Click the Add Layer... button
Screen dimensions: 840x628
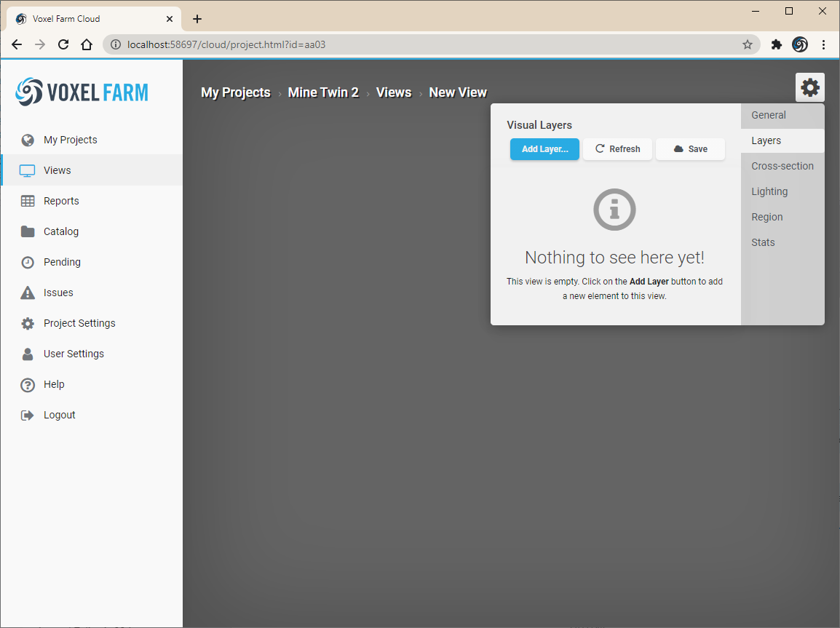point(544,149)
